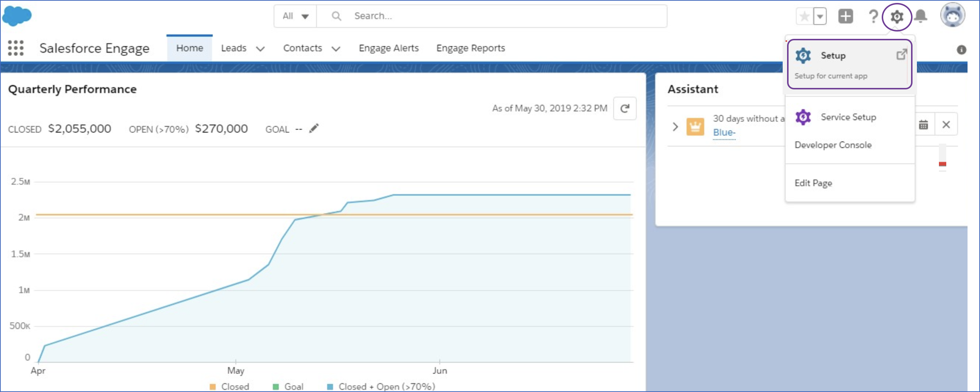Click the info icon below the avatar
This screenshot has width=980, height=392.
961,50
